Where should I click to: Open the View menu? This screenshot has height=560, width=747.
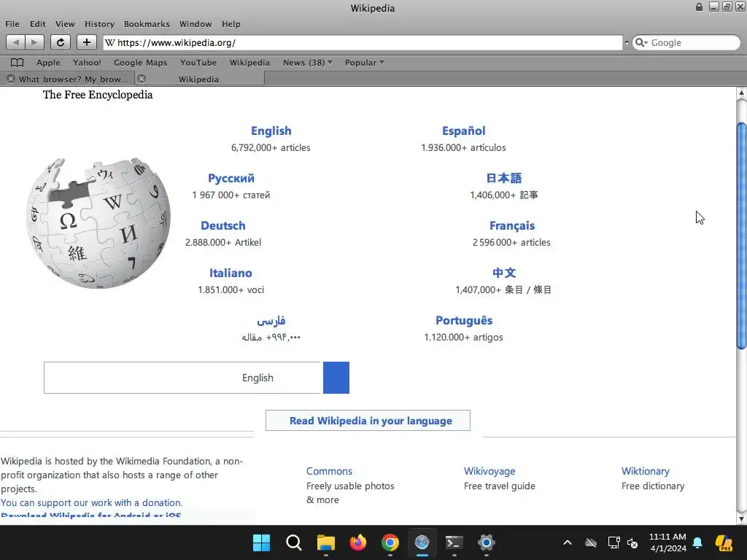point(65,24)
